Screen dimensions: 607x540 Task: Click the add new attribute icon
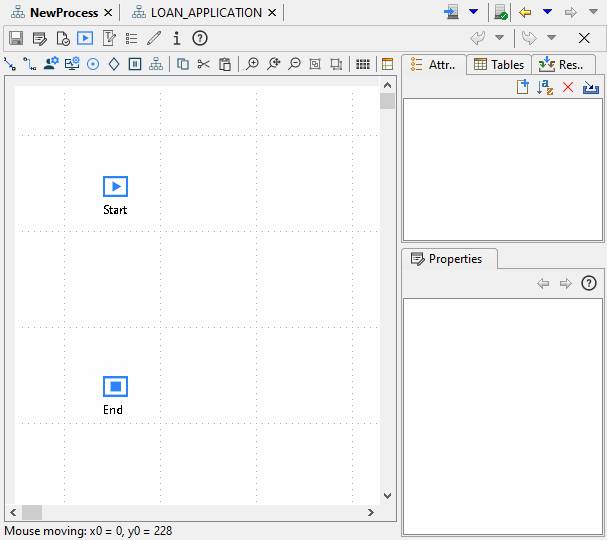pos(522,88)
